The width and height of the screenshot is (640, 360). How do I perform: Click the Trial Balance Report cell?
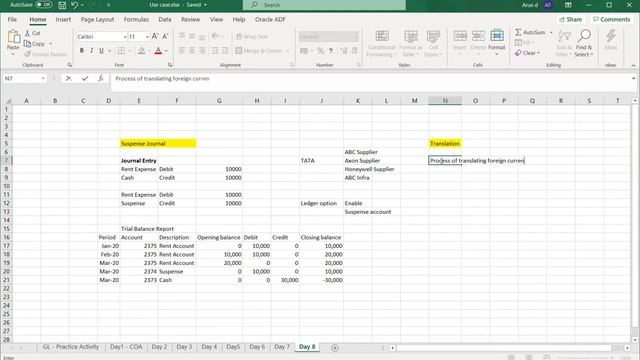click(147, 229)
